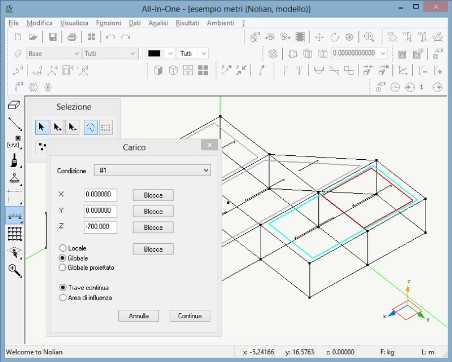Image resolution: width=452 pixels, height=362 pixels.
Task: Open the File menu
Action: [13, 23]
